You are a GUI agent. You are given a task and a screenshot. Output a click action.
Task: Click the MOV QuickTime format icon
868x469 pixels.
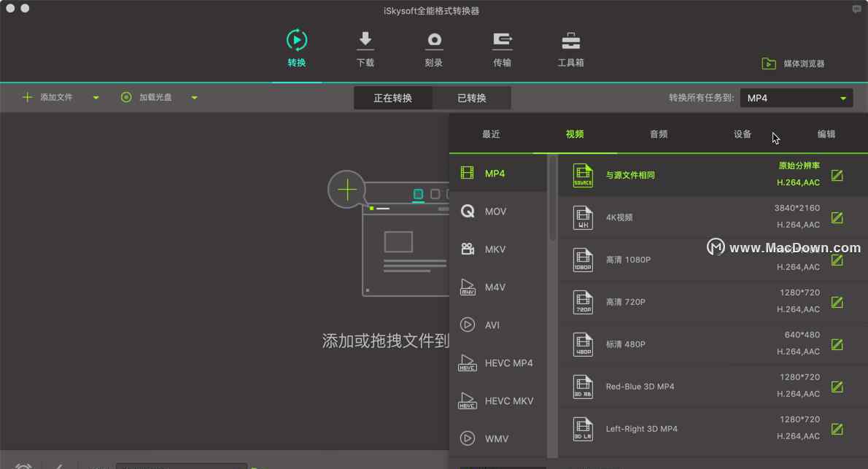coord(468,211)
